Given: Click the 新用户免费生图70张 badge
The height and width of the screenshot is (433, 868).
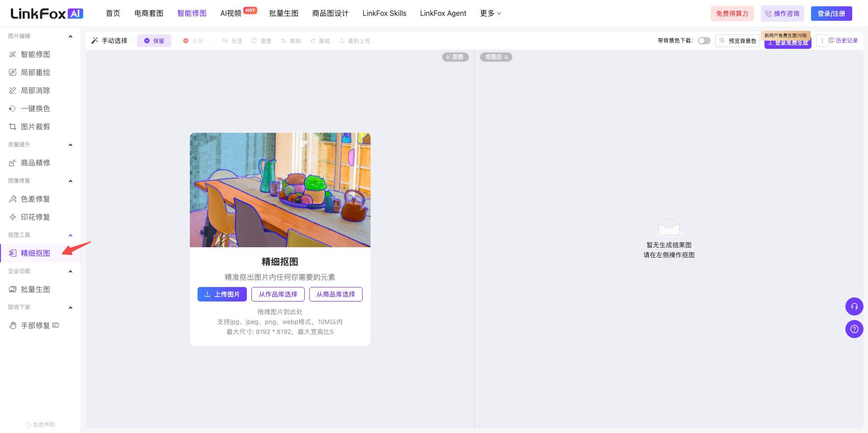Looking at the screenshot, I should [x=786, y=35].
